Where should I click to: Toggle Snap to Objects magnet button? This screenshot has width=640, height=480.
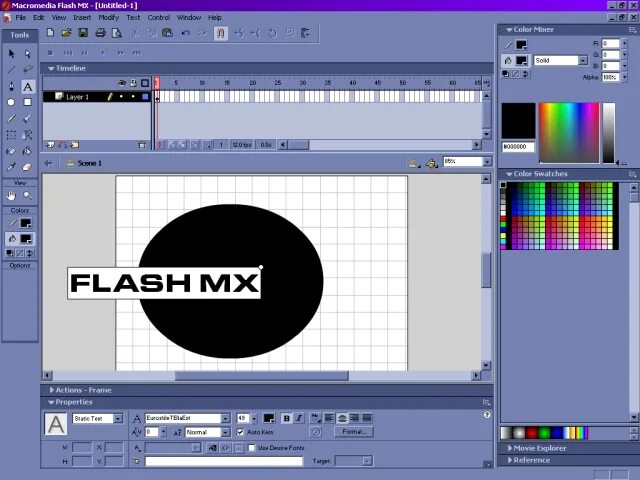(221, 33)
